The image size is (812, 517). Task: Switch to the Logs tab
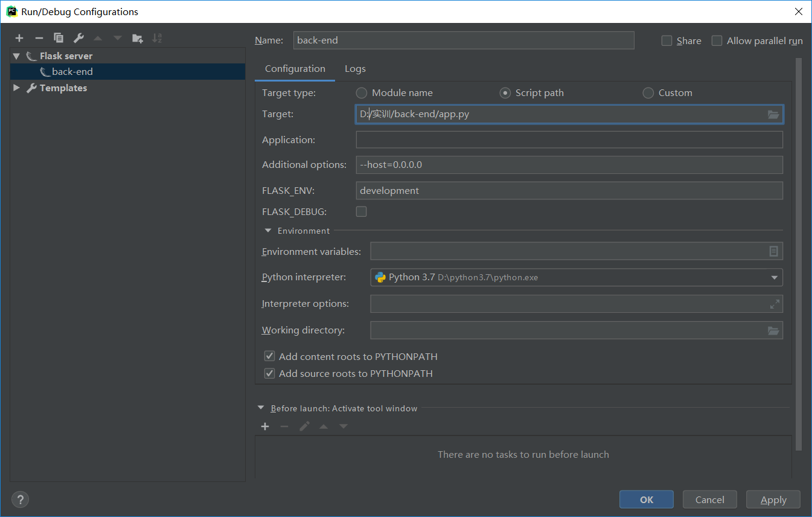pos(355,69)
